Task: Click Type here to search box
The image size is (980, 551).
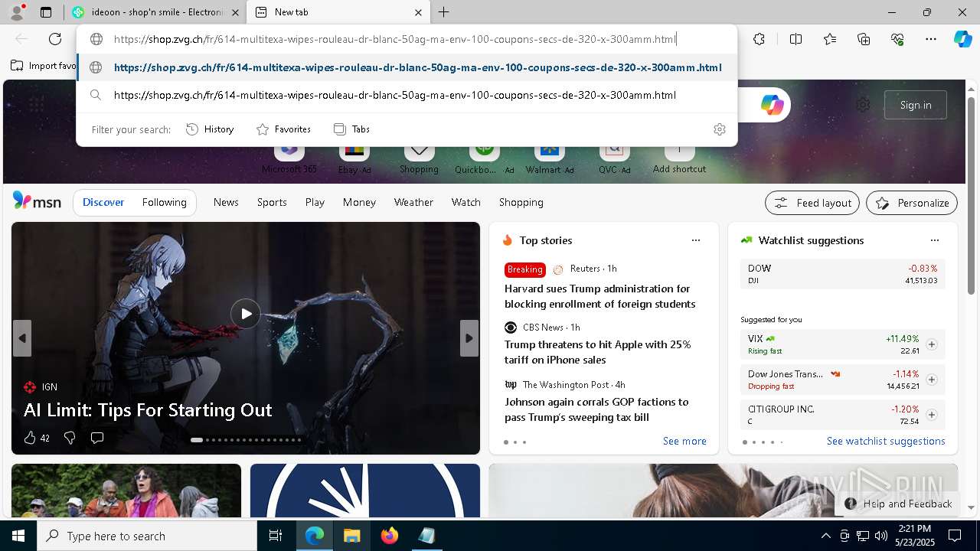Action: pos(147,536)
